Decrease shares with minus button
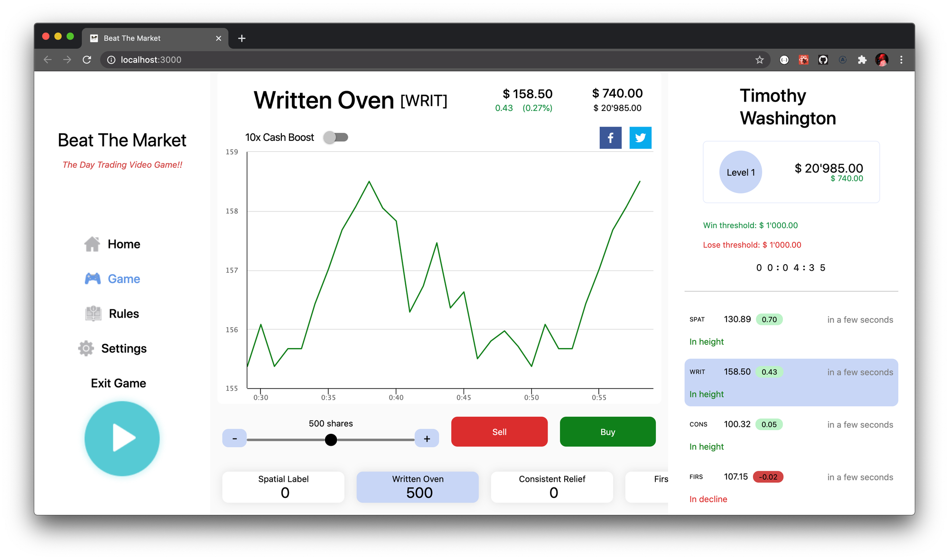The width and height of the screenshot is (949, 560). [x=234, y=439]
